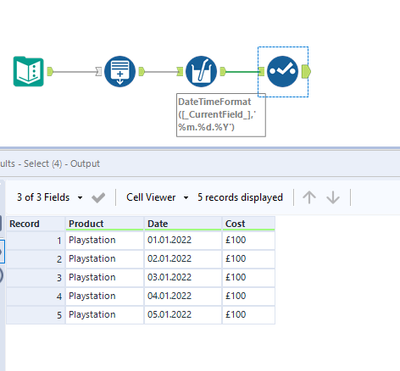Click the Date column header

183,223
